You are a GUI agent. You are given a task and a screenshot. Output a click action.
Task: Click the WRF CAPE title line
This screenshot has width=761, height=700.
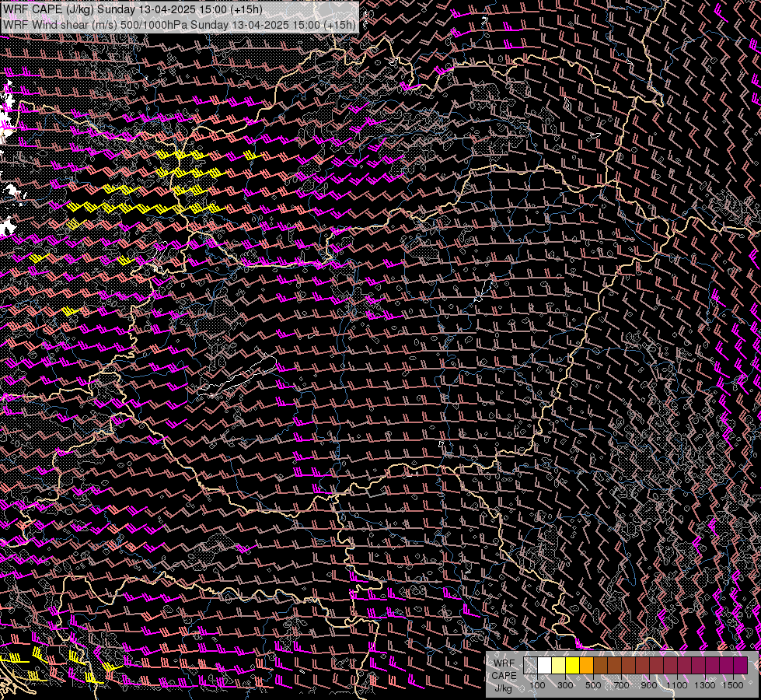pyautogui.click(x=132, y=9)
